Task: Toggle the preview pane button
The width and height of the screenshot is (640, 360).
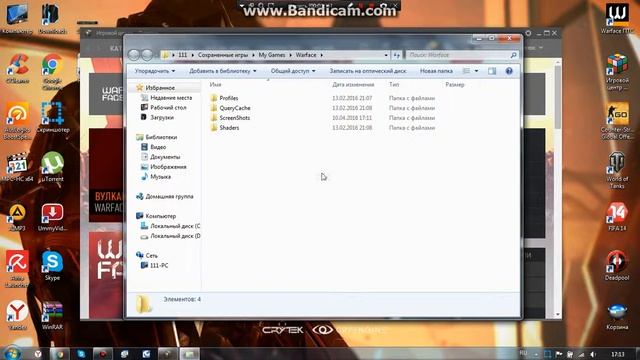Action: pyautogui.click(x=492, y=71)
